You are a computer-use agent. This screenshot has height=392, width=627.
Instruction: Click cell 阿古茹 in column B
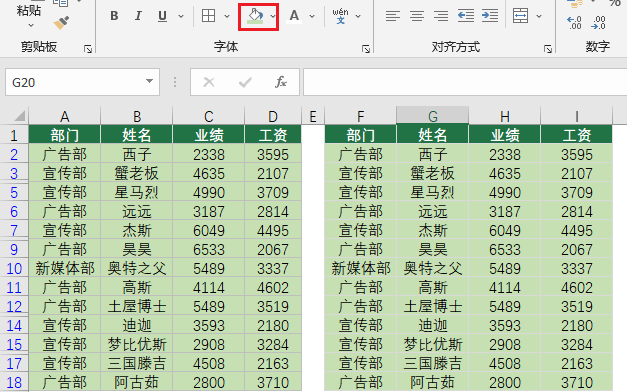137,382
